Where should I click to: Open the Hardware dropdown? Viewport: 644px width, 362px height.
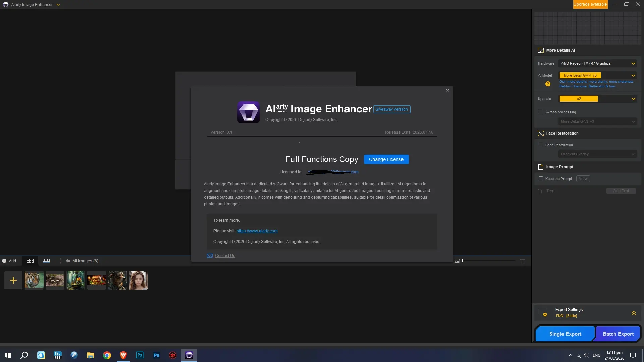pos(598,63)
